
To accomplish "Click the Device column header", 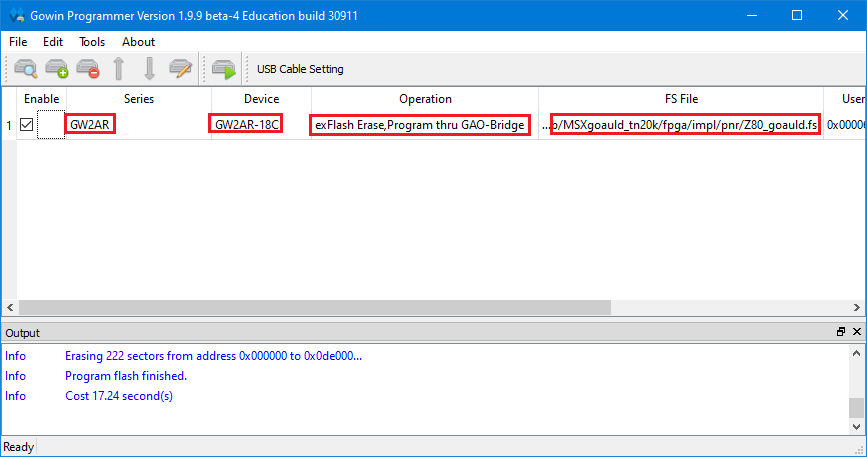I will pyautogui.click(x=262, y=99).
